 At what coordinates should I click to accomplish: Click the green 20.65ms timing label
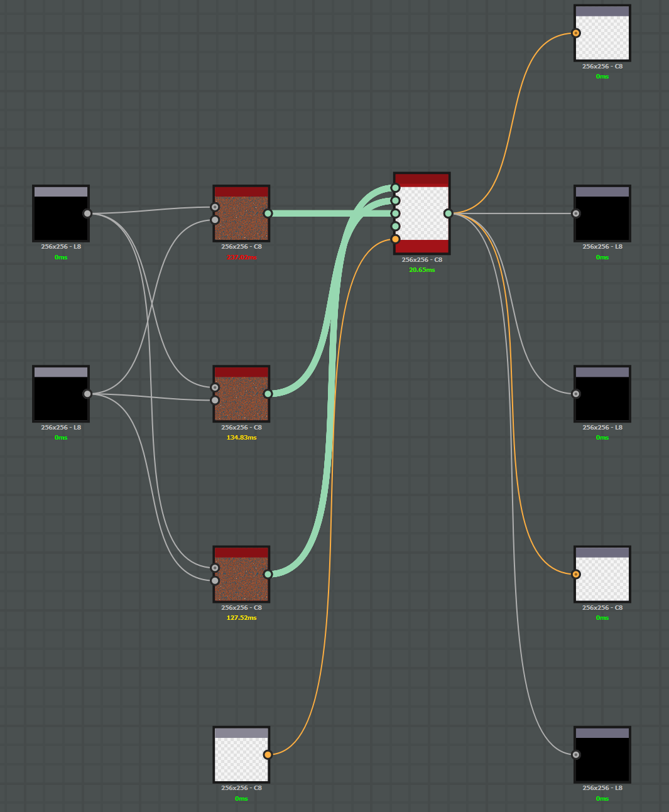click(x=421, y=269)
